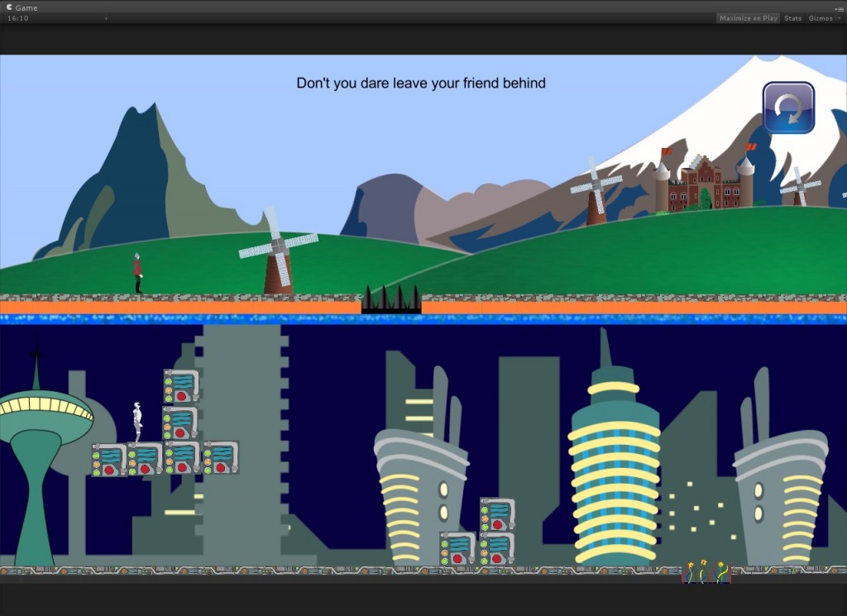Open the Game view panel options menu
Image resolution: width=847 pixels, height=616 pixels.
pyautogui.click(x=840, y=7)
